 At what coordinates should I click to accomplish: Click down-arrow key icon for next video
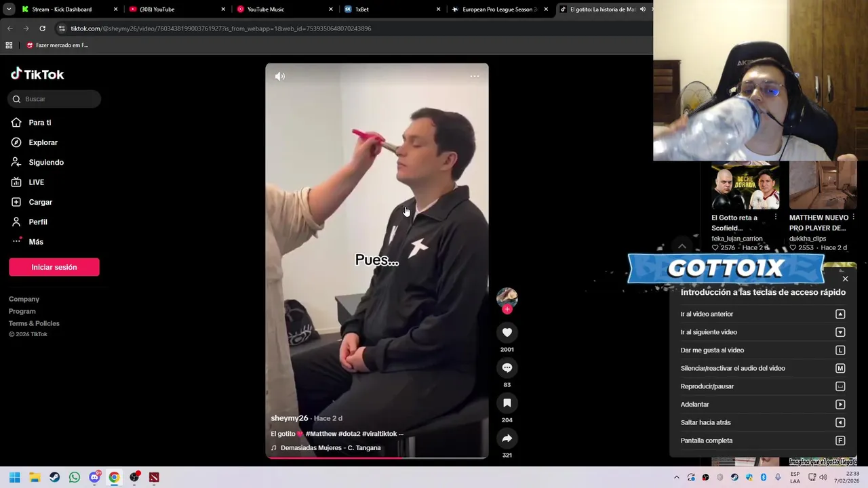(x=840, y=332)
